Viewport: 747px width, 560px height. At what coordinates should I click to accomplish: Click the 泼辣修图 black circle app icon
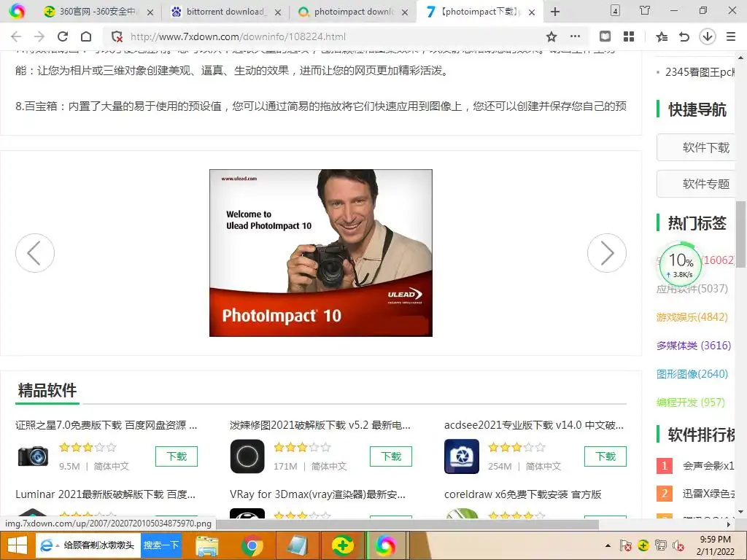click(247, 456)
